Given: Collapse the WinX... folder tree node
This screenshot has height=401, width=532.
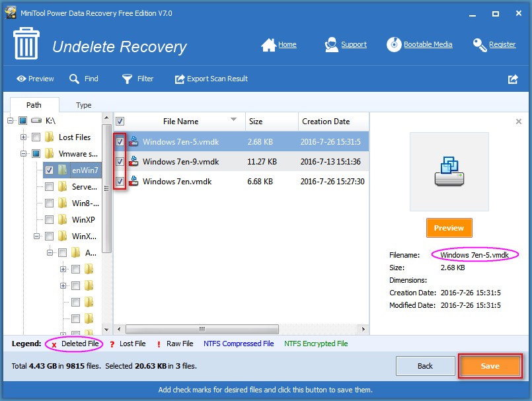Looking at the screenshot, I should click(x=36, y=236).
